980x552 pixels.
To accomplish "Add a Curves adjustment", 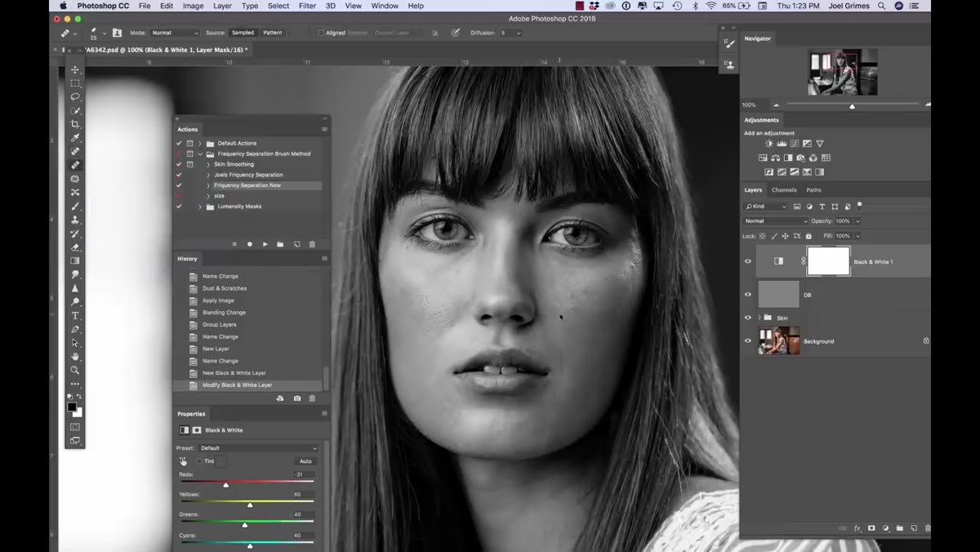I will (795, 144).
